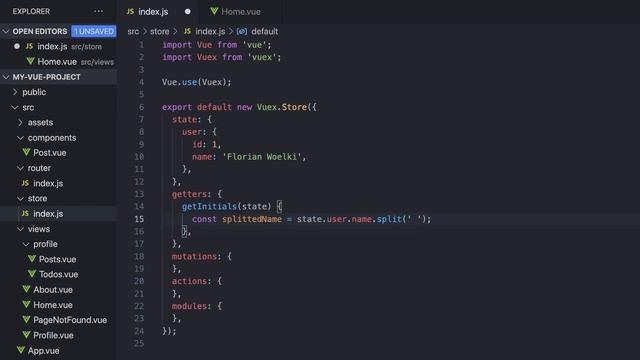This screenshot has width=640, height=360.
Task: Click JS icon next to router index.js
Action: [x=25, y=183]
